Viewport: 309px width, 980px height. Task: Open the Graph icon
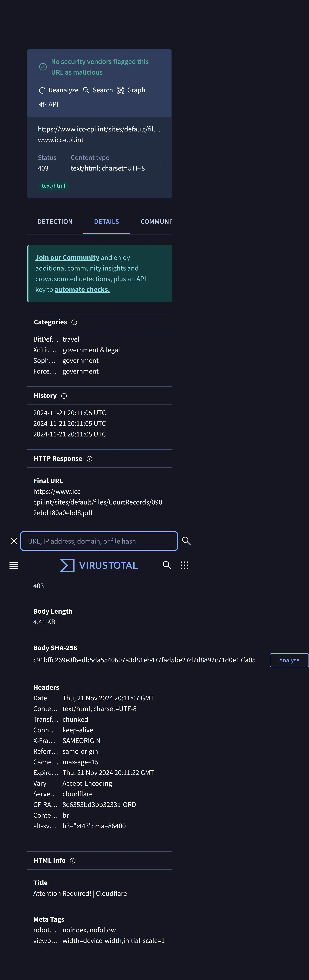tap(121, 90)
